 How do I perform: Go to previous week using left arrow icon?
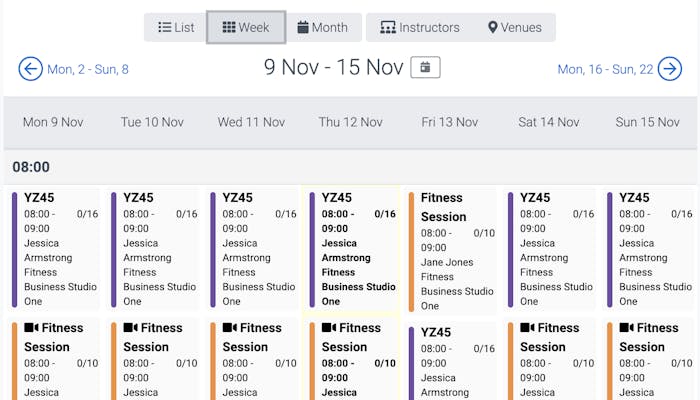pos(31,69)
